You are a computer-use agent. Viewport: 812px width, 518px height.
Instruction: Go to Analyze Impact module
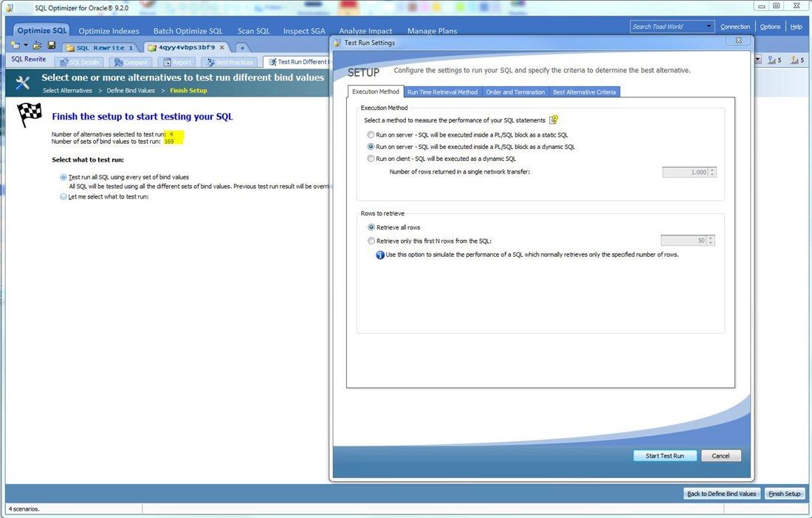(x=365, y=31)
